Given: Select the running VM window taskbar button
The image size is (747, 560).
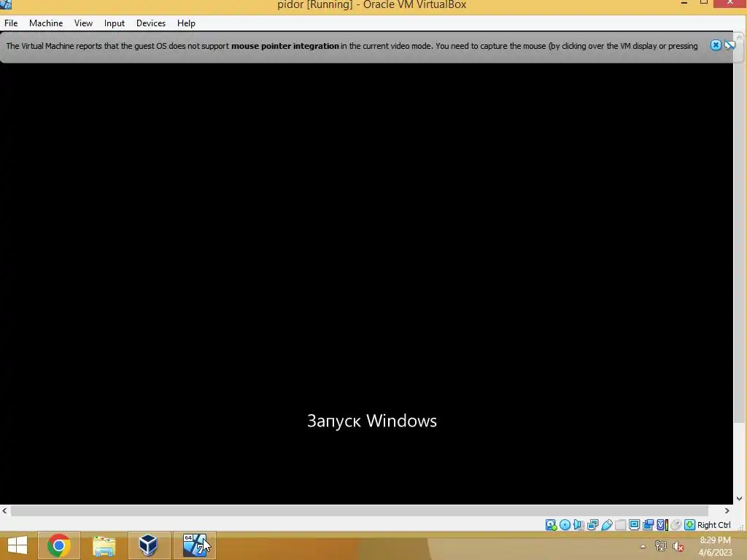Looking at the screenshot, I should [x=194, y=545].
